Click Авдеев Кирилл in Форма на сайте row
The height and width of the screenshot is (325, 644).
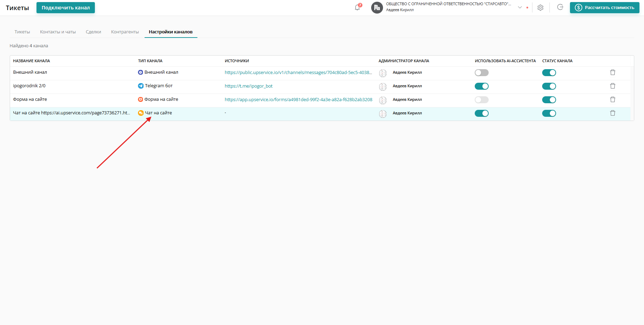click(x=407, y=99)
